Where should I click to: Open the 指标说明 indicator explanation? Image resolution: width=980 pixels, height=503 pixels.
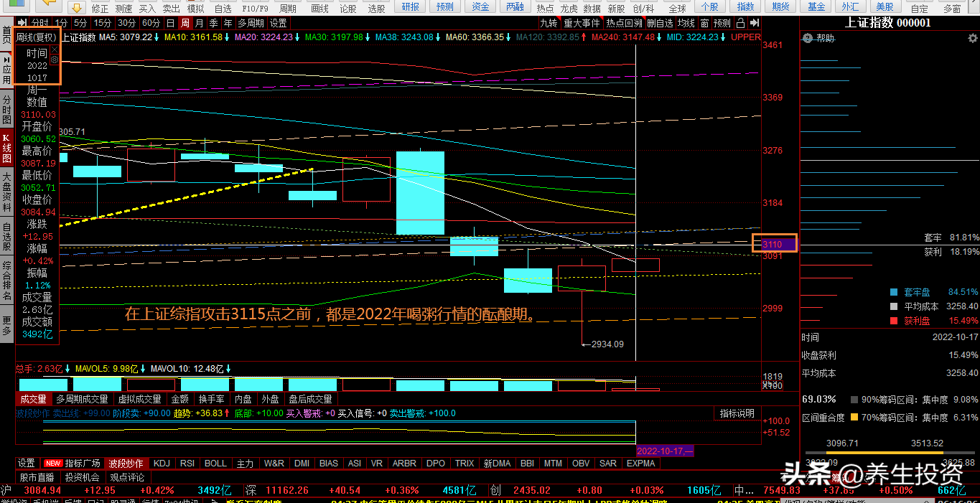[x=737, y=413]
